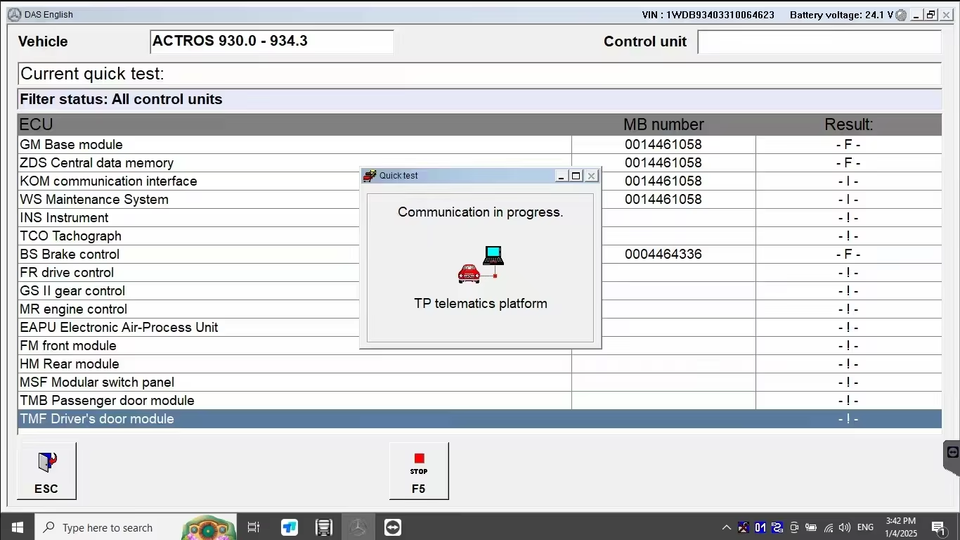The height and width of the screenshot is (540, 960).
Task: Click the MB number column header
Action: (x=664, y=124)
